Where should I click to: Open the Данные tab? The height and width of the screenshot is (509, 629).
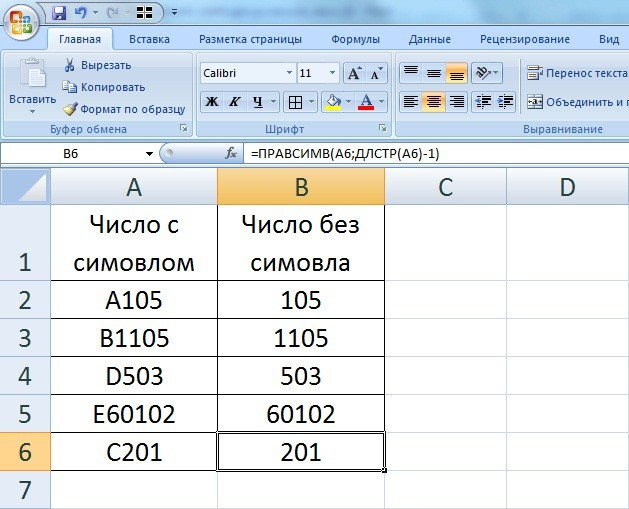click(x=430, y=39)
